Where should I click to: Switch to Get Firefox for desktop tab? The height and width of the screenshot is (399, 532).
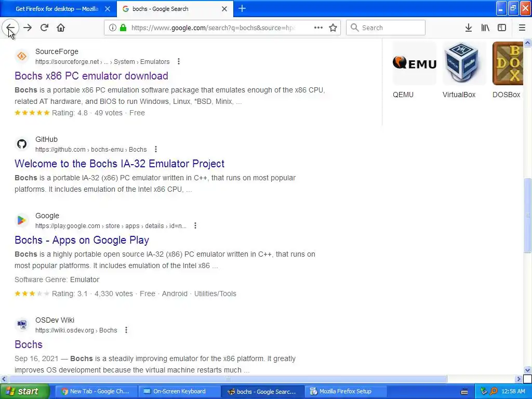pos(57,9)
